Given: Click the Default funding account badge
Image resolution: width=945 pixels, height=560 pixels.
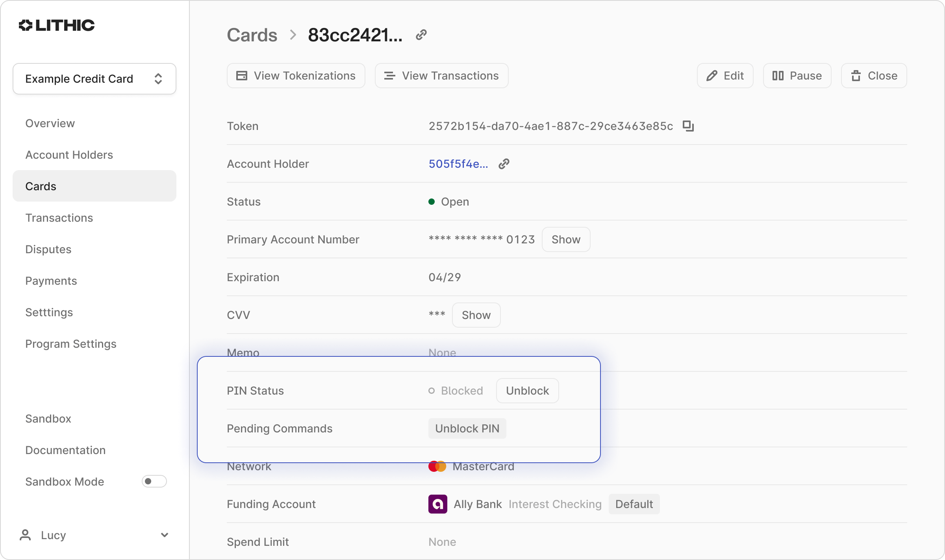Looking at the screenshot, I should tap(634, 504).
